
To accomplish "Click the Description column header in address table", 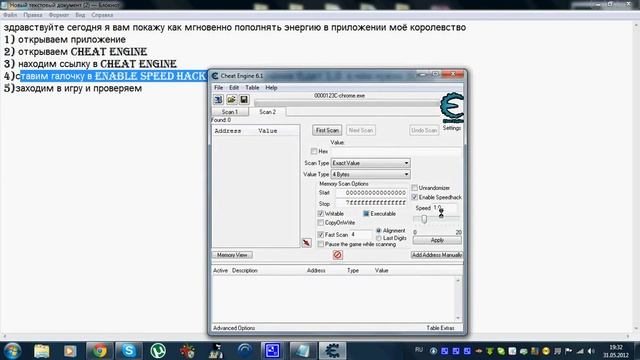I will tap(244, 271).
